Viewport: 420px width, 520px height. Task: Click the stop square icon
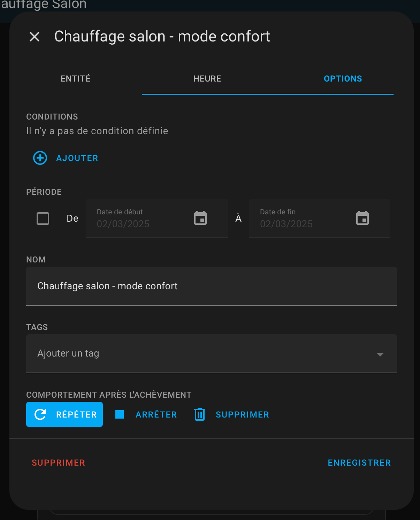coord(120,414)
